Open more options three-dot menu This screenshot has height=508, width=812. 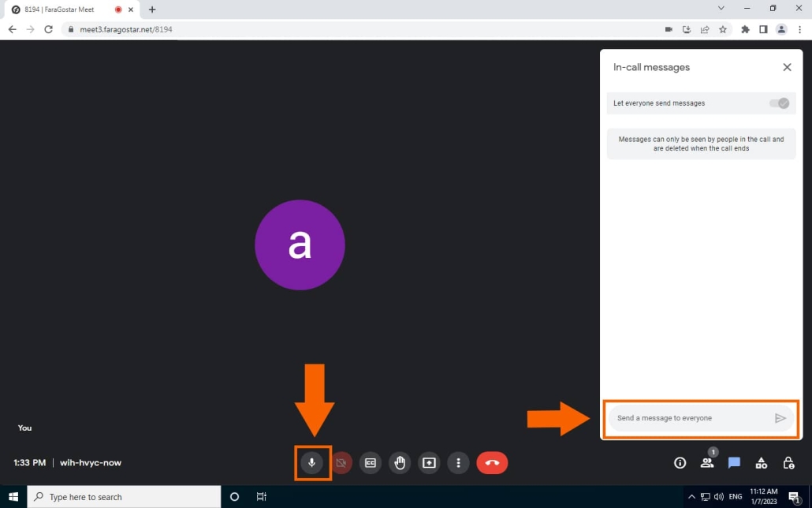pos(458,463)
